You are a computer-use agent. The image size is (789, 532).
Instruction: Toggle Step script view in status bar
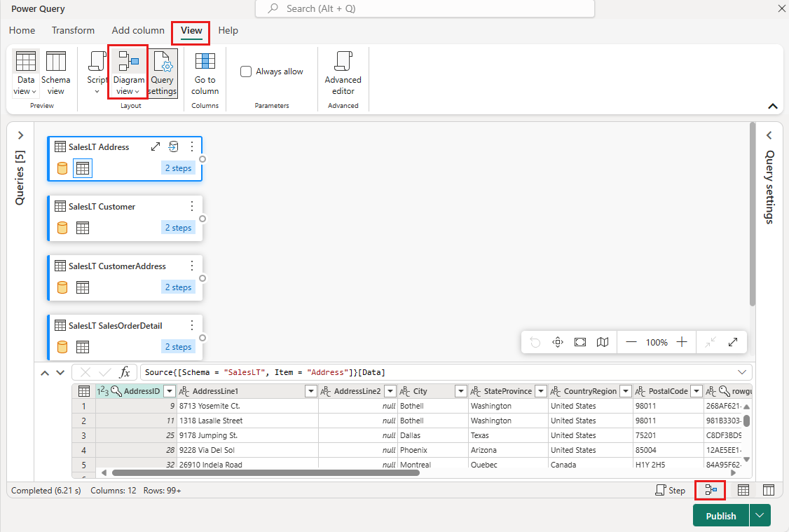tap(671, 490)
